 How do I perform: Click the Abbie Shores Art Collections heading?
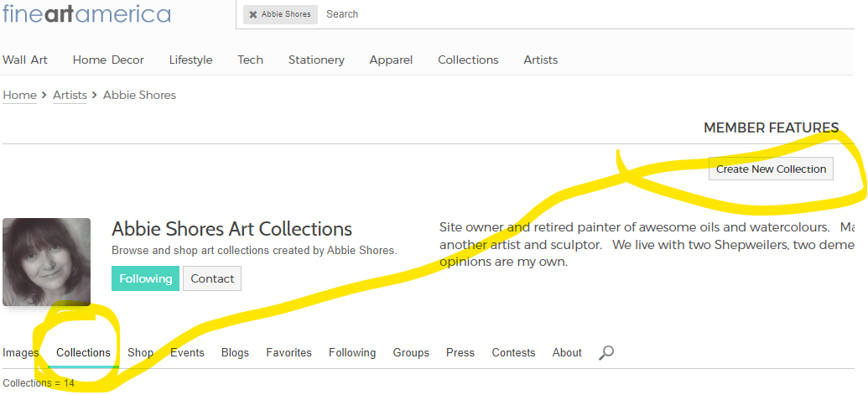232,228
